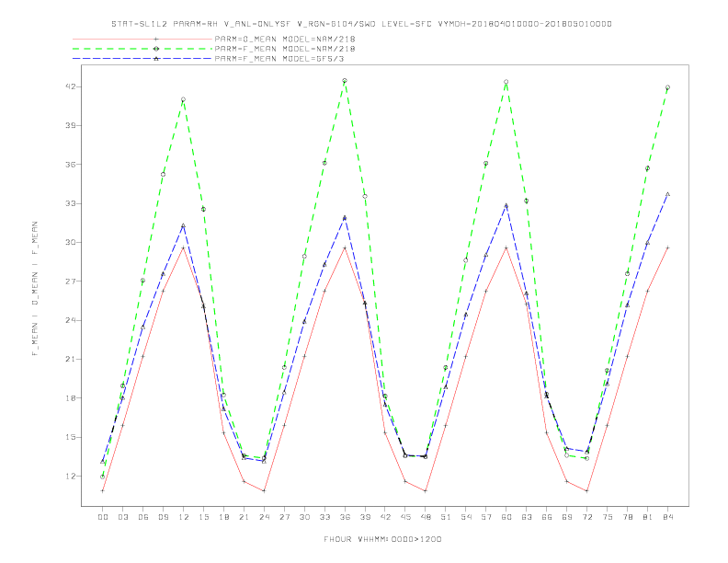
Task: Click forecast hour label 21 on x-axis
Action: 244,517
